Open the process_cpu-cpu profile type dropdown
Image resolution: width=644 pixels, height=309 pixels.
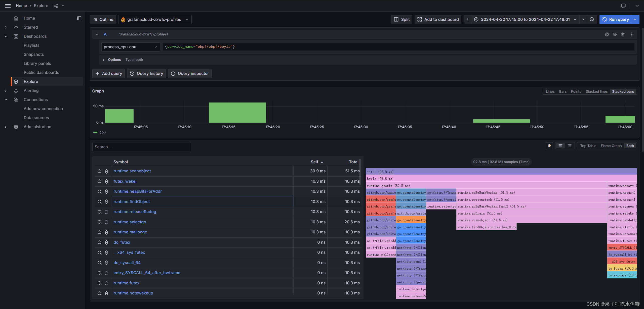tap(130, 47)
